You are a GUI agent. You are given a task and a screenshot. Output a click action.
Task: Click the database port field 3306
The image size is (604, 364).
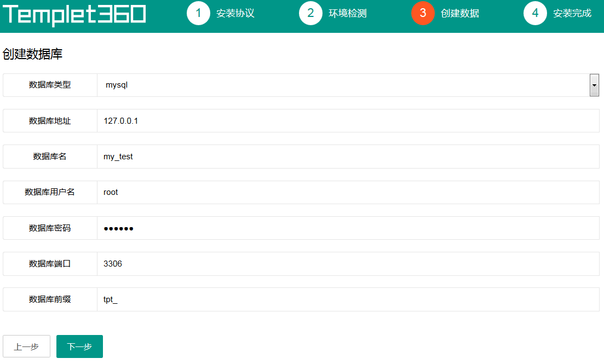click(x=348, y=264)
